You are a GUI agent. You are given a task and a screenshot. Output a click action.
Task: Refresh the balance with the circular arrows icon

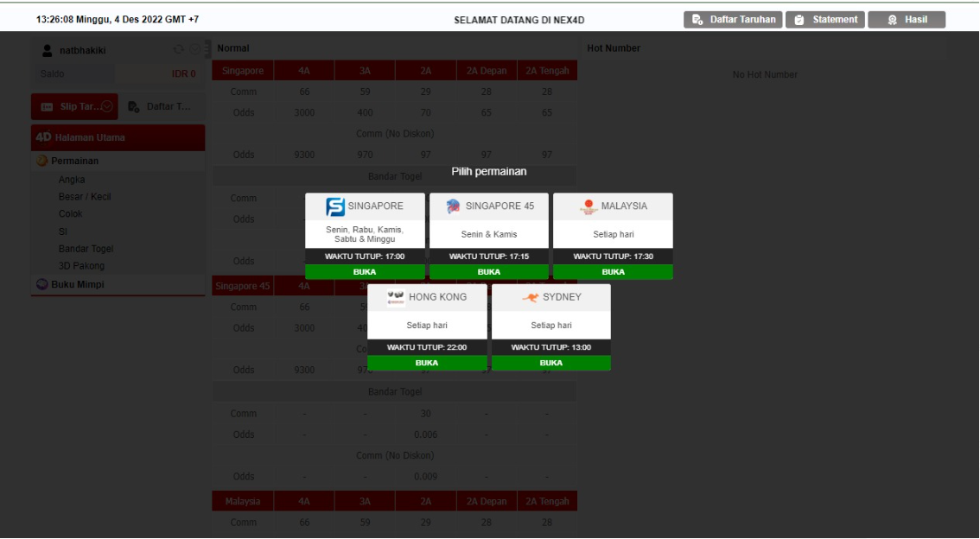[179, 49]
